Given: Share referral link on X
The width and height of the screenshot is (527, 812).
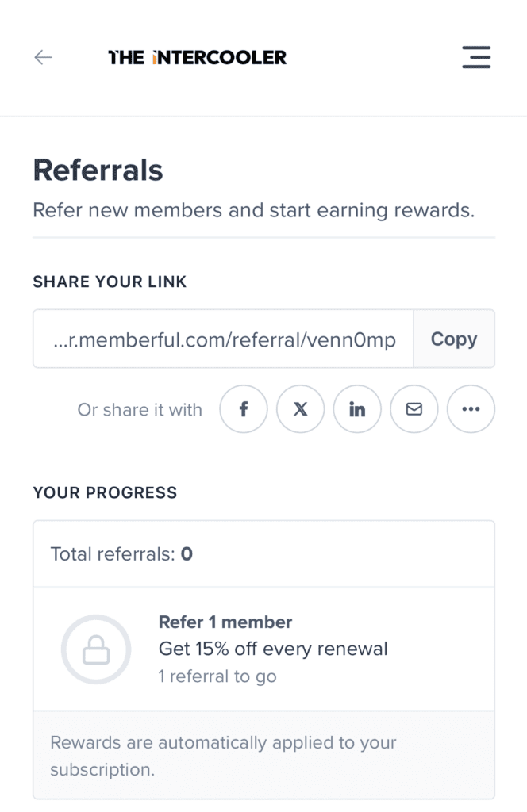Looking at the screenshot, I should [300, 409].
